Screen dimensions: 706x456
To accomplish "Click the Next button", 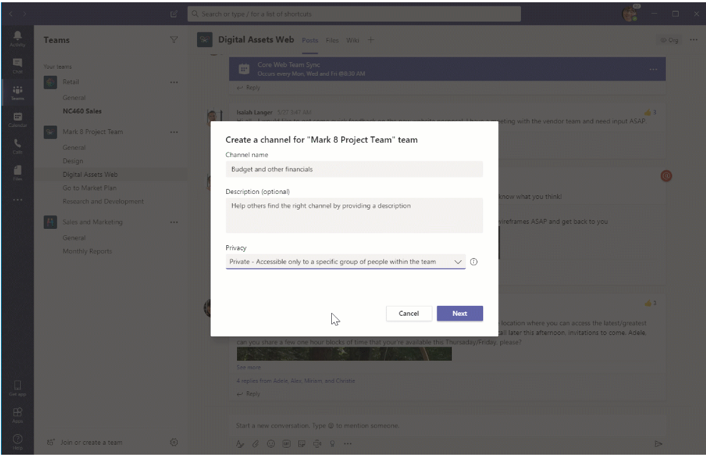I will click(459, 313).
